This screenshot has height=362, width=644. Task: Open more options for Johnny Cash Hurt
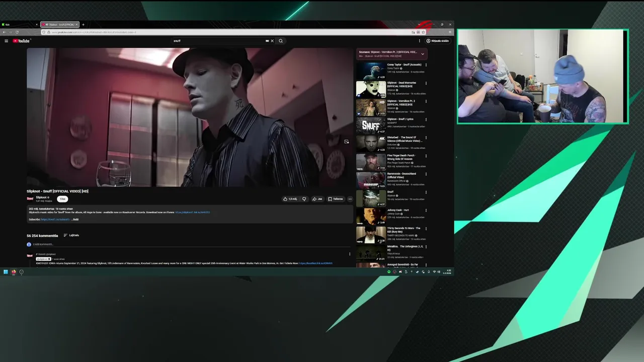pos(426,210)
